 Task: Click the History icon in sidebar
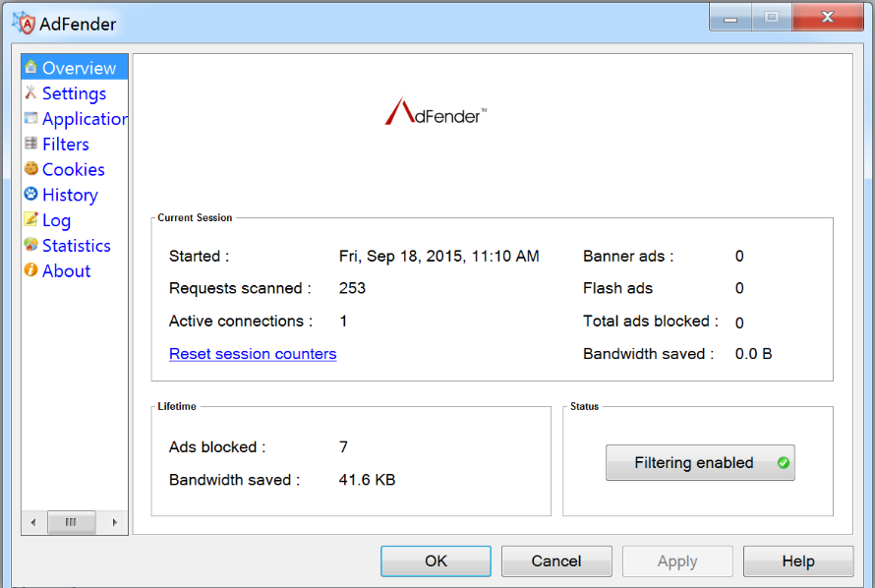click(30, 194)
